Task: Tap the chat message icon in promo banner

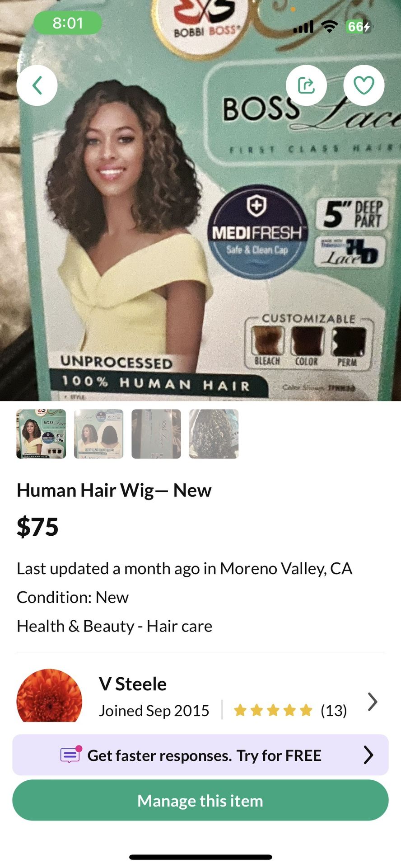Action: pos(71,755)
